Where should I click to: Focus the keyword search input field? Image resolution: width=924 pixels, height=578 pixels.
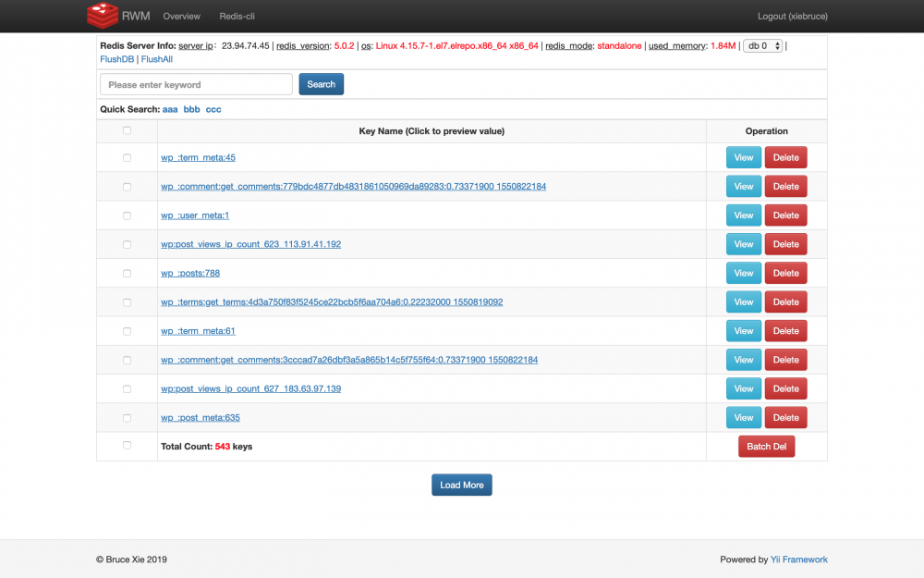pyautogui.click(x=196, y=84)
